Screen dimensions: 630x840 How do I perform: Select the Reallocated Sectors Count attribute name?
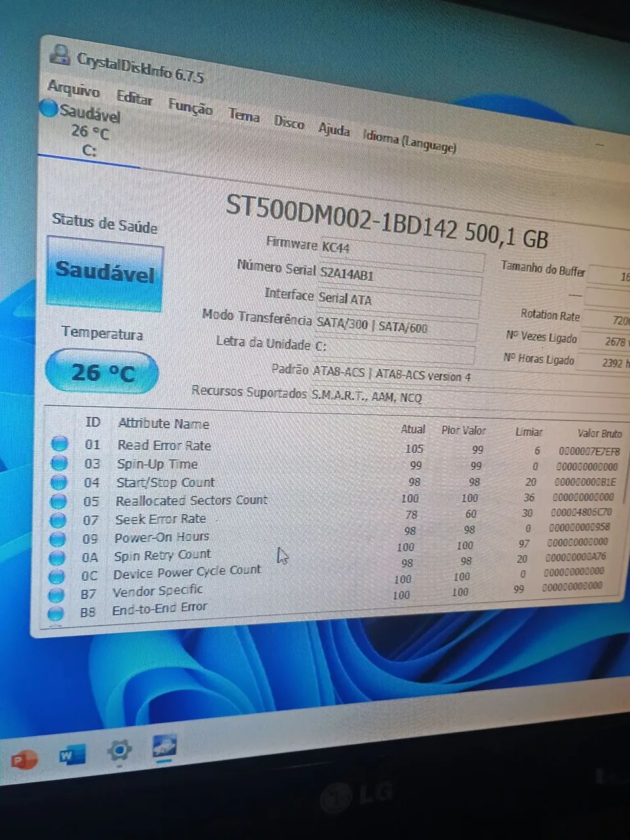[192, 500]
